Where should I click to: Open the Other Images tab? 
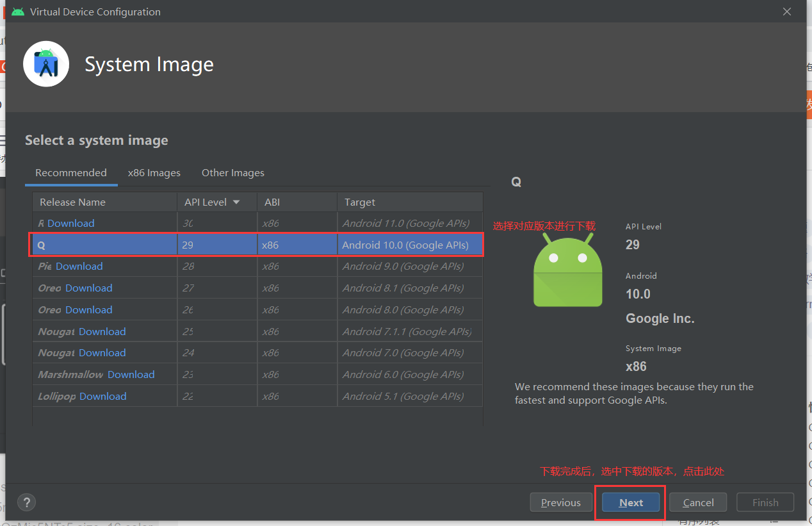(233, 173)
